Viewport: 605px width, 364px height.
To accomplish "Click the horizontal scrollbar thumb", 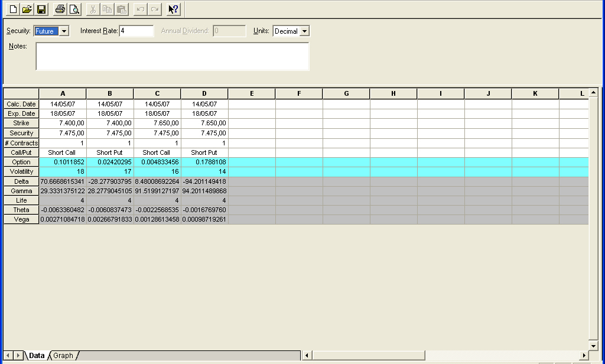I will coord(369,355).
